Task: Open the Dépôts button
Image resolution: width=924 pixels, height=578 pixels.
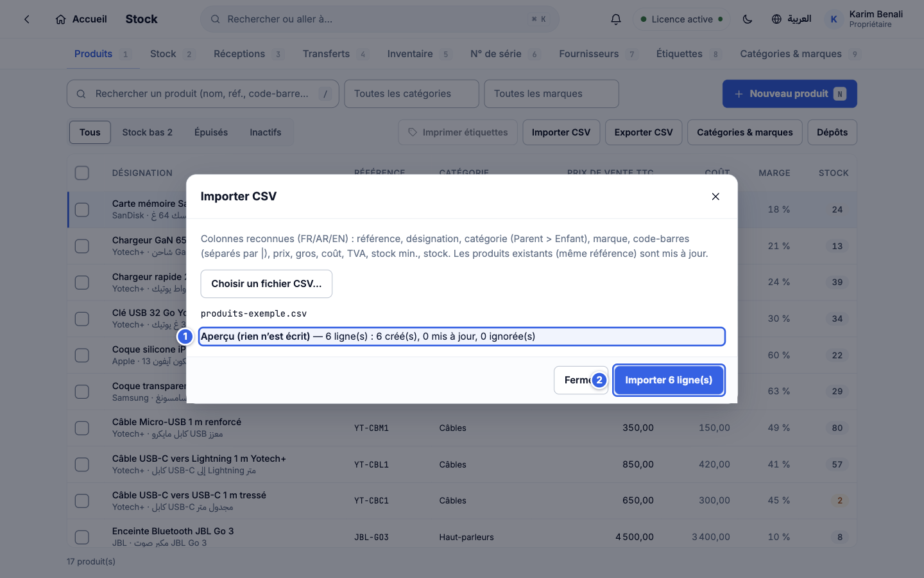Action: tap(832, 132)
